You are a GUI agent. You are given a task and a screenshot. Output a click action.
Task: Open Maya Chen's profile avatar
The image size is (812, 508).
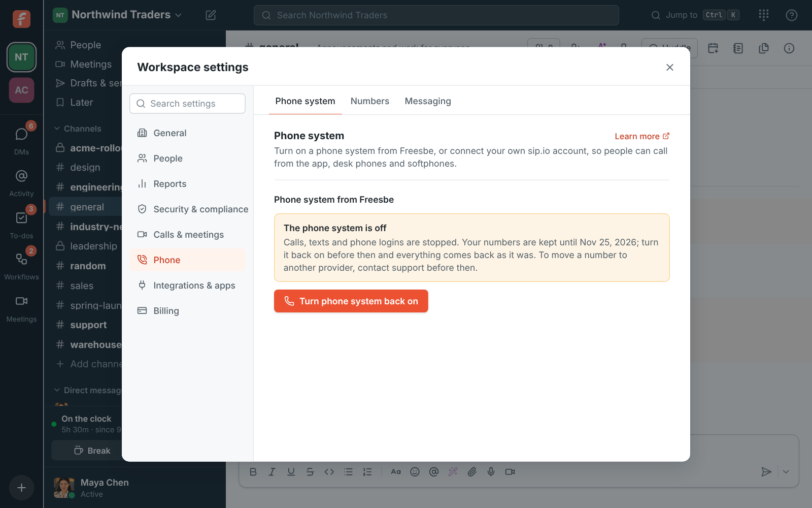point(64,488)
